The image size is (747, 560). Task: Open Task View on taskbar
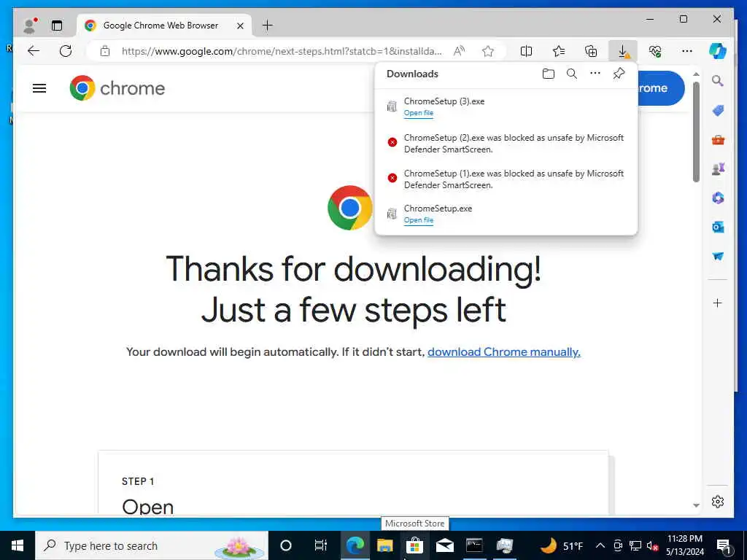[321, 545]
